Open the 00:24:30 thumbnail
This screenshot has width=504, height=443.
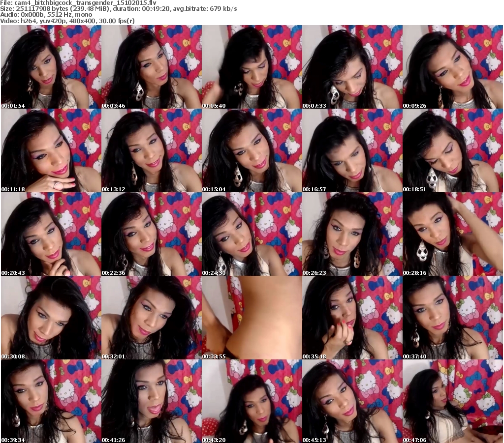pos(252,234)
